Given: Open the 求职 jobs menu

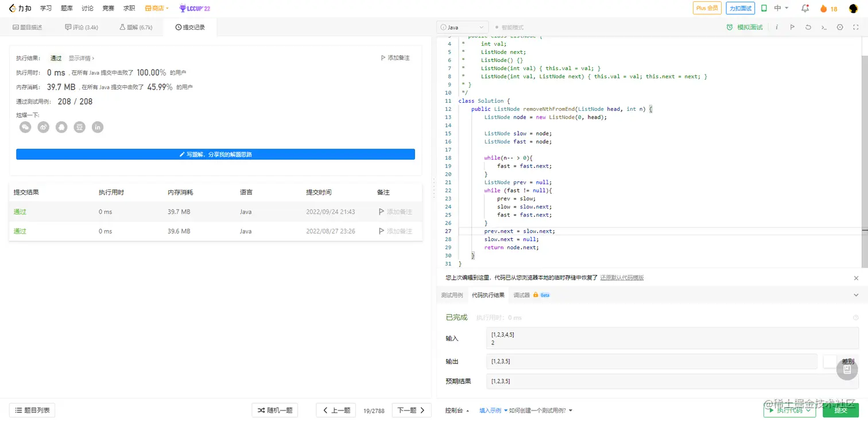Looking at the screenshot, I should [x=129, y=9].
